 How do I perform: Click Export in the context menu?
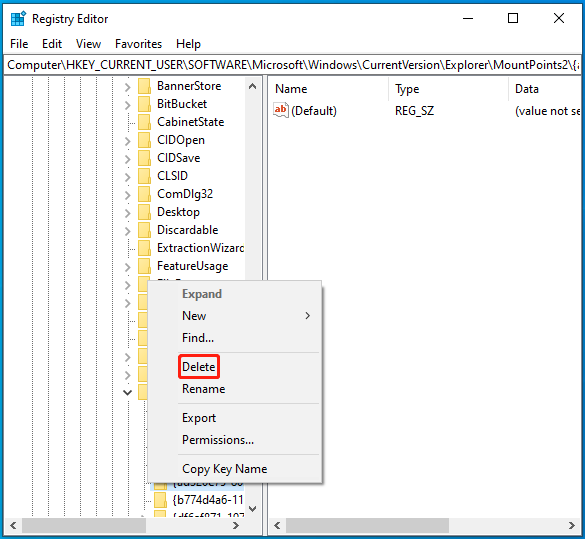199,418
